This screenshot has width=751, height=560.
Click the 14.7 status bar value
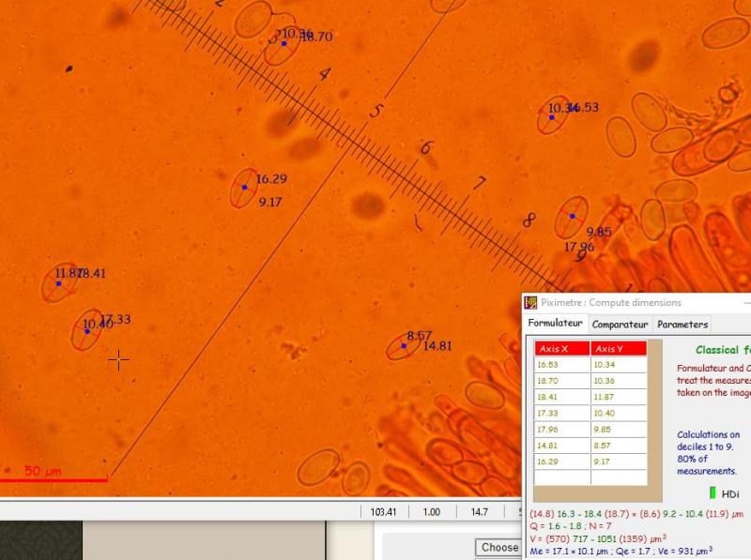pyautogui.click(x=479, y=512)
